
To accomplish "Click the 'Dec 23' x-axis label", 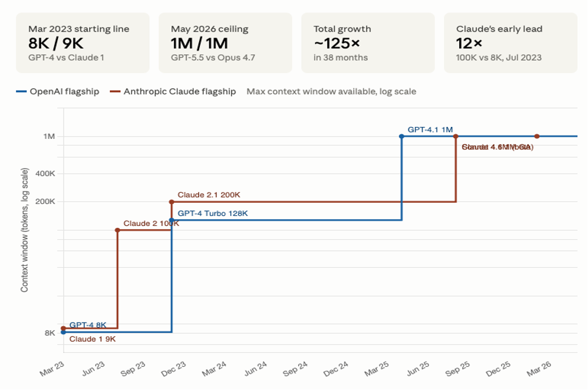I will point(174,369).
